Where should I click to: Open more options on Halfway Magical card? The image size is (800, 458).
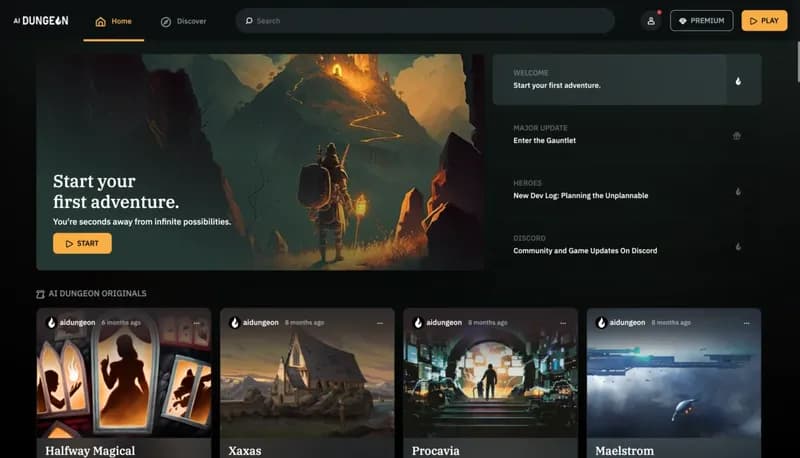click(196, 323)
